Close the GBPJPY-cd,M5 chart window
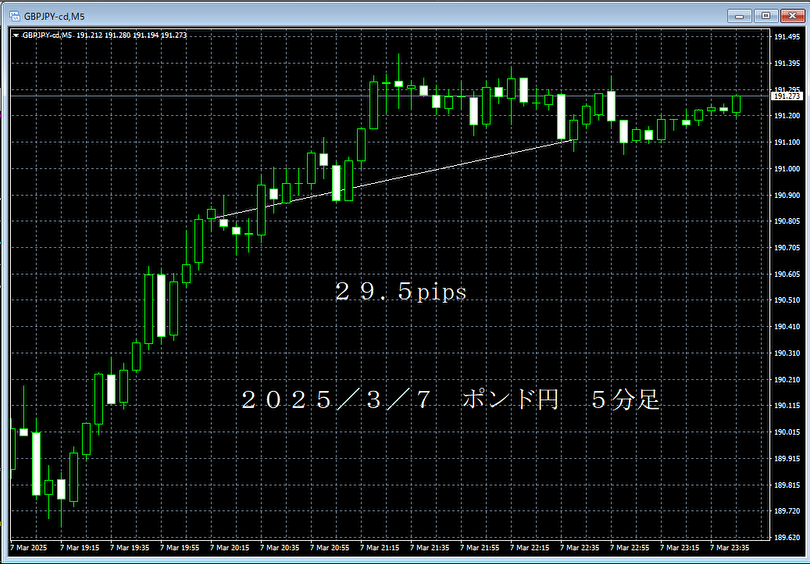The height and width of the screenshot is (564, 810). (x=791, y=14)
